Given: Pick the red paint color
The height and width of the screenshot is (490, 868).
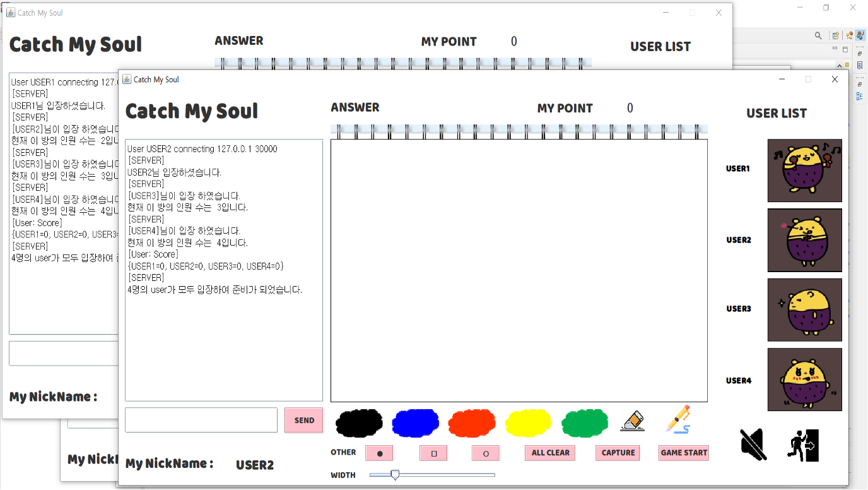Looking at the screenshot, I should coord(472,423).
